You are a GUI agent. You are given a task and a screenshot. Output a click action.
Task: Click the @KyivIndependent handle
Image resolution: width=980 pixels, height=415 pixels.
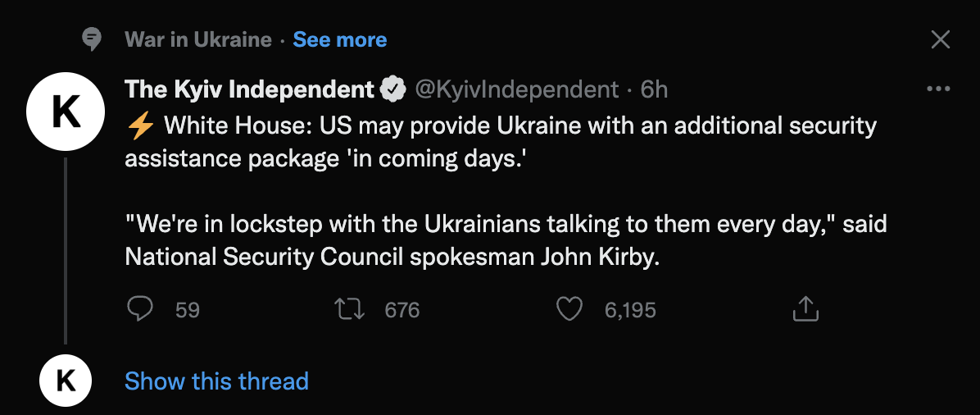coord(517,89)
